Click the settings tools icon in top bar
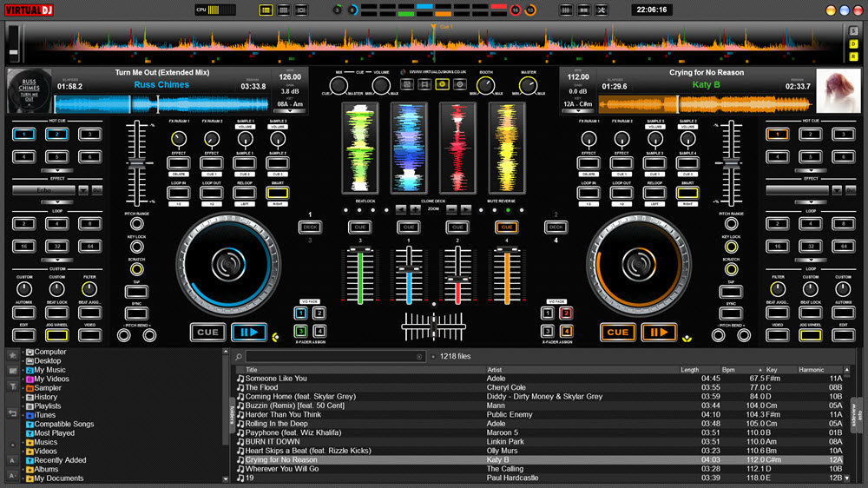Viewport: 868px width, 488px height. (602, 10)
